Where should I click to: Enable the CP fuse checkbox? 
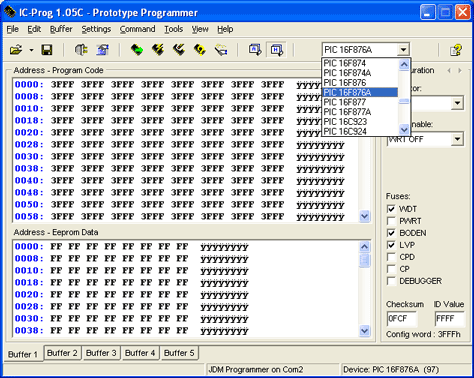pos(391,269)
